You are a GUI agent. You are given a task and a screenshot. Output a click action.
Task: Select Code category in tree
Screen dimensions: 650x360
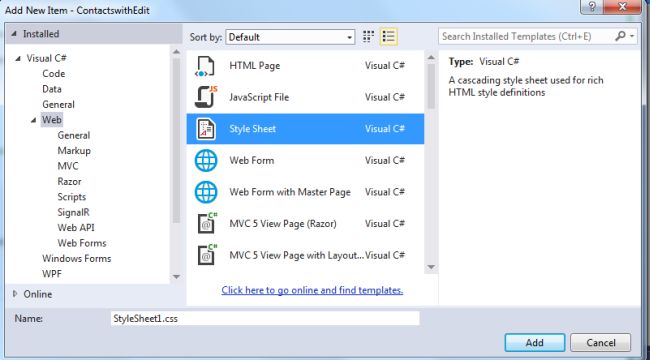pos(53,74)
